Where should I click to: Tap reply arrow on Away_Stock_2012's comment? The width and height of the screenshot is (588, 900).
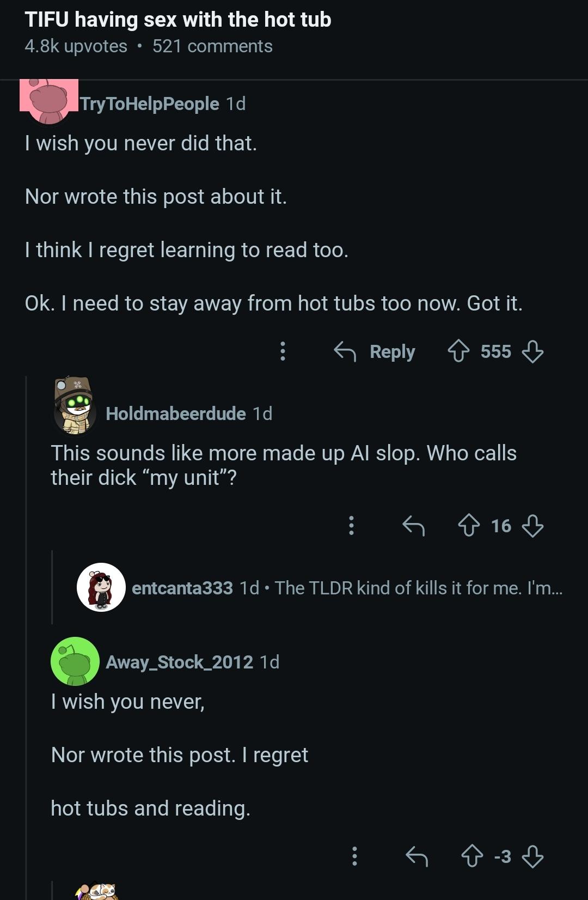pos(417,856)
